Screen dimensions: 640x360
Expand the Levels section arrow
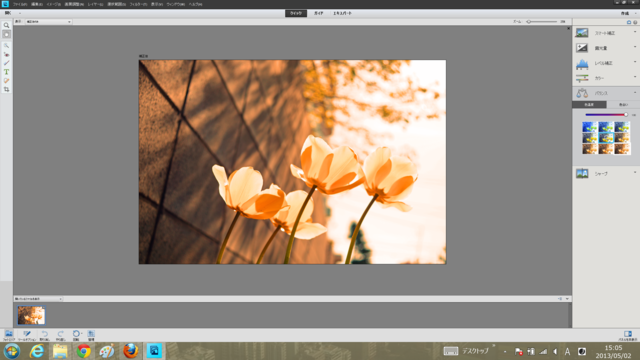tap(635, 62)
